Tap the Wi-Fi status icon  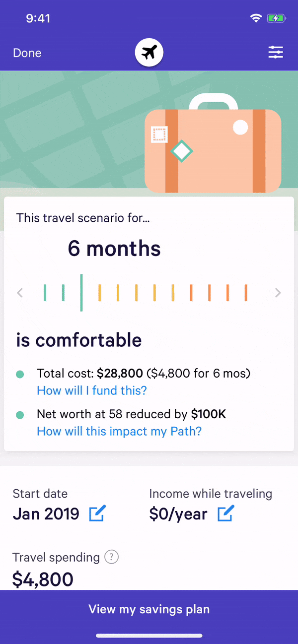pos(256,18)
